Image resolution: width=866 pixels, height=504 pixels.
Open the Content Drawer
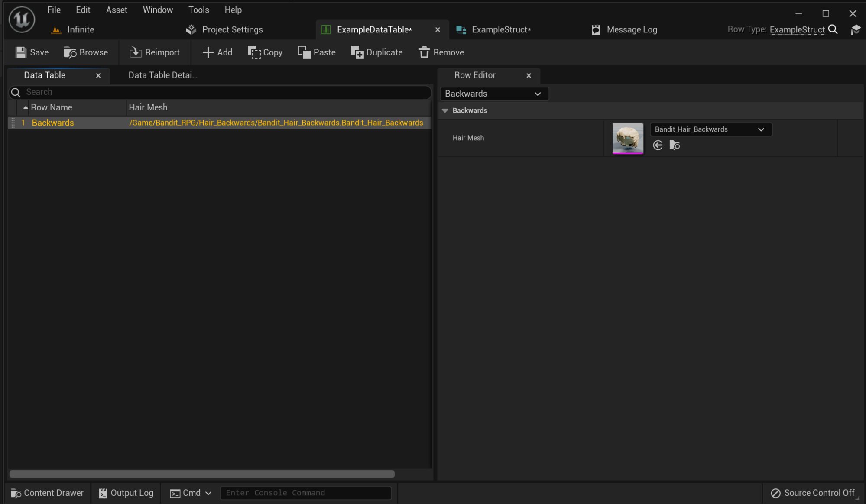(47, 493)
